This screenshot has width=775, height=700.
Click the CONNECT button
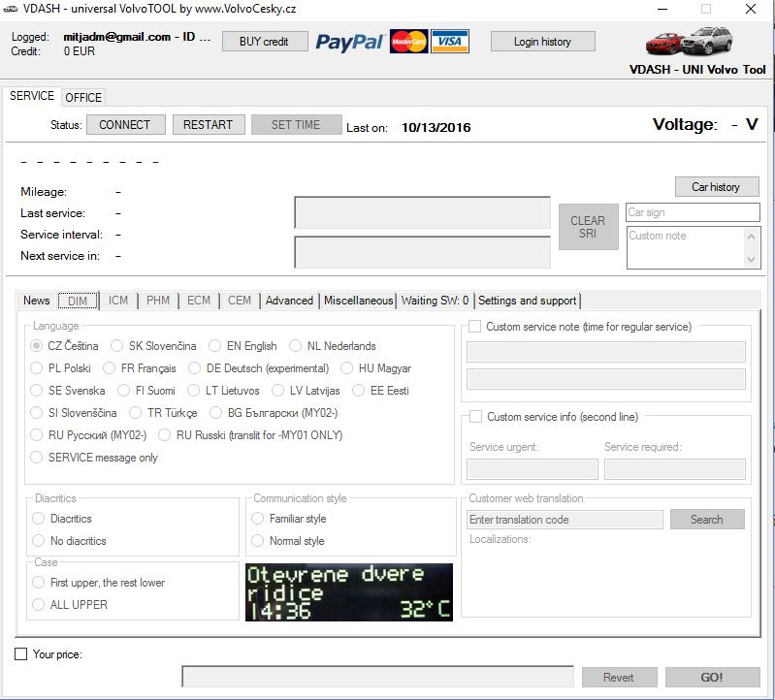point(125,124)
